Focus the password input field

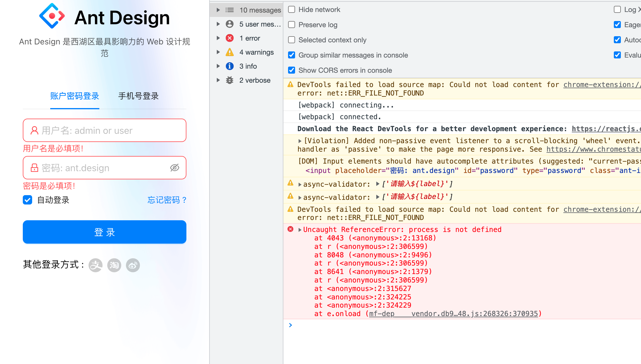click(105, 168)
